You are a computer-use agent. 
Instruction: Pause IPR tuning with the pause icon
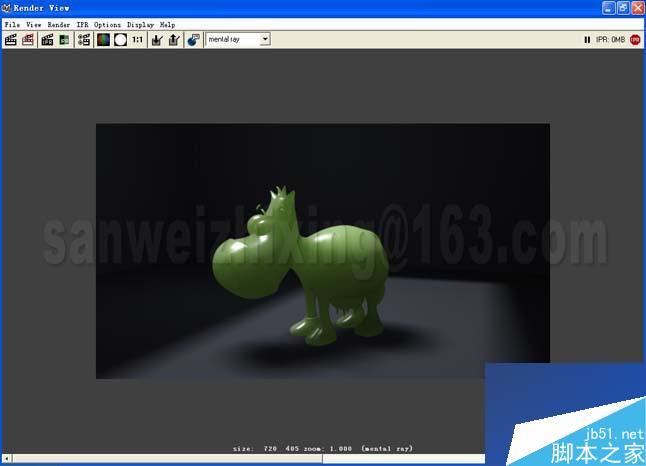click(587, 40)
